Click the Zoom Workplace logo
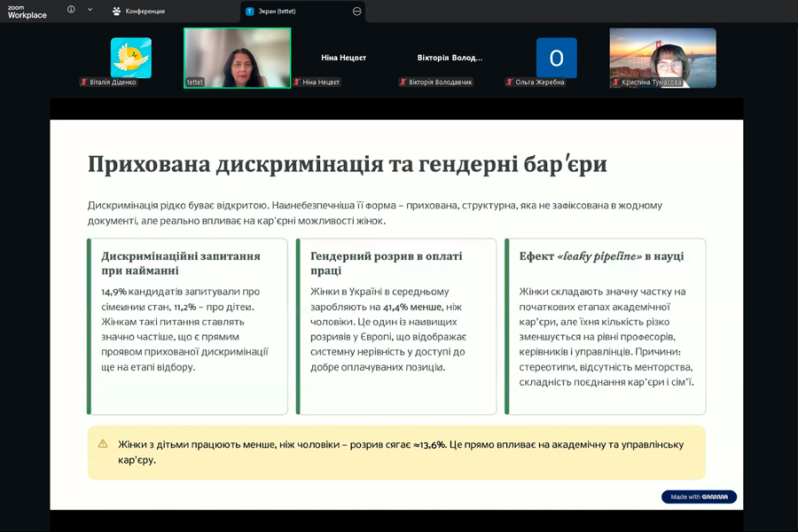This screenshot has height=532, width=798. tap(27, 12)
